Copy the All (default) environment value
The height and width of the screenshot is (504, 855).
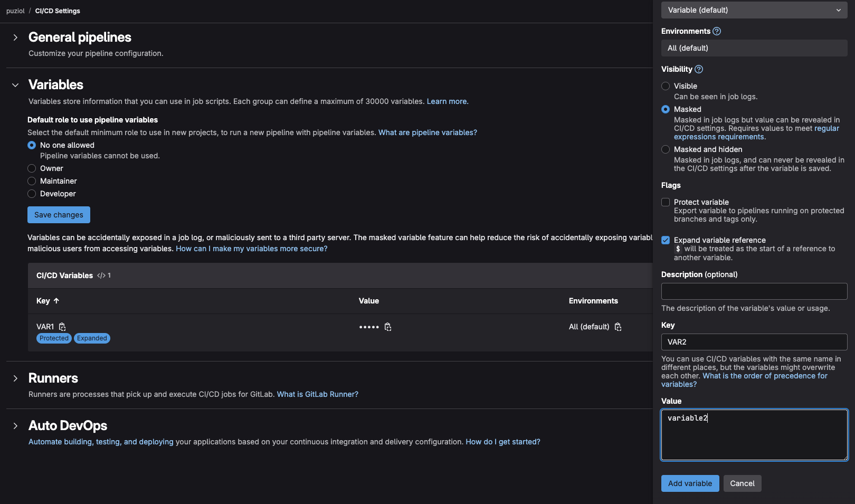coord(618,327)
